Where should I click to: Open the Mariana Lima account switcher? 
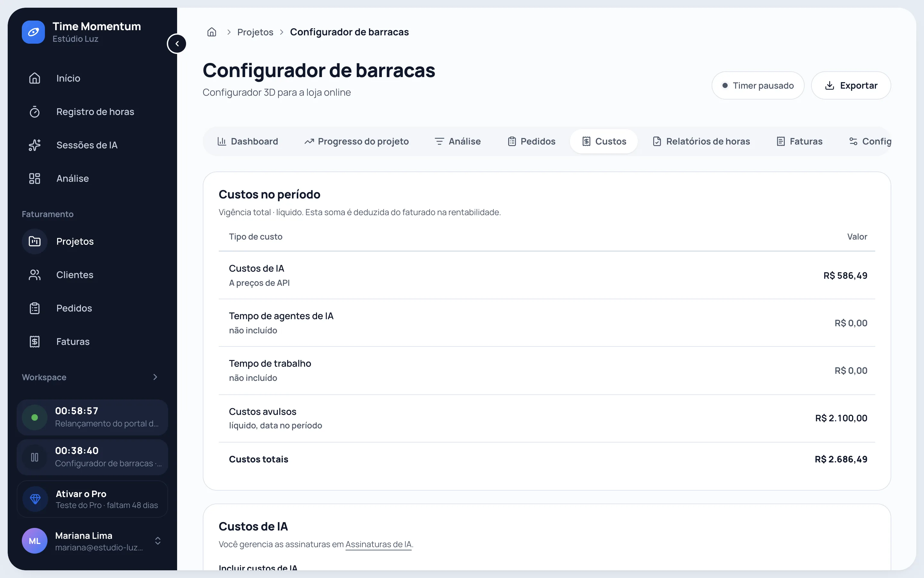[92, 541]
